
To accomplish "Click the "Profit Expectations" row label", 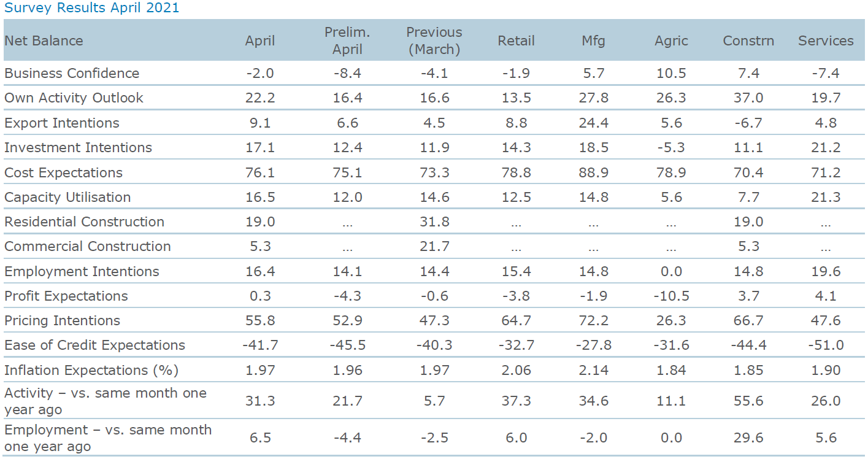I will click(x=66, y=296).
